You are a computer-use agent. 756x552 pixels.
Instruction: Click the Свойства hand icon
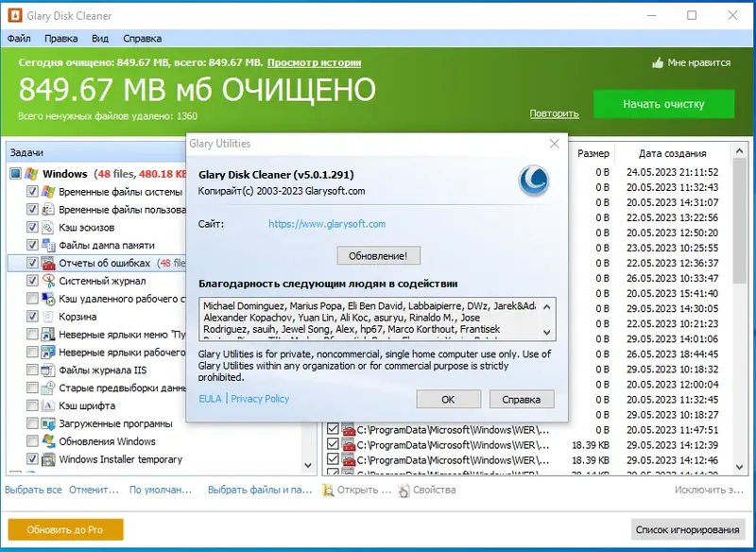[404, 490]
